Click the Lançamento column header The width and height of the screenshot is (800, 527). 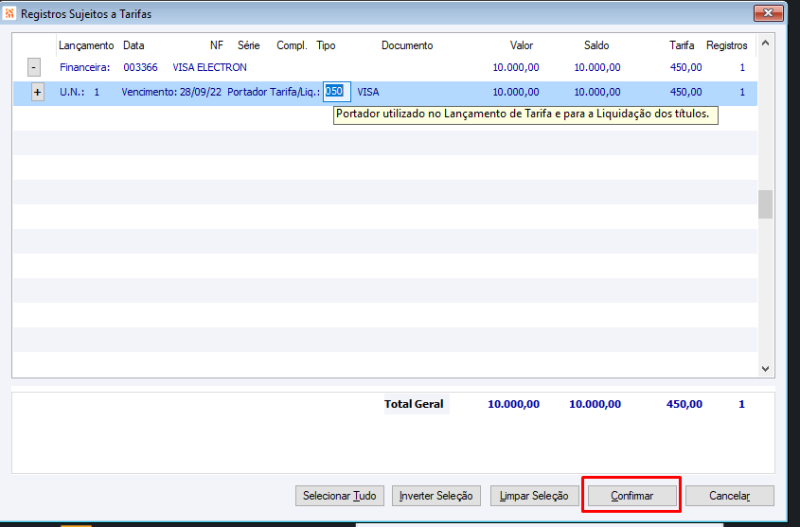coord(86,45)
